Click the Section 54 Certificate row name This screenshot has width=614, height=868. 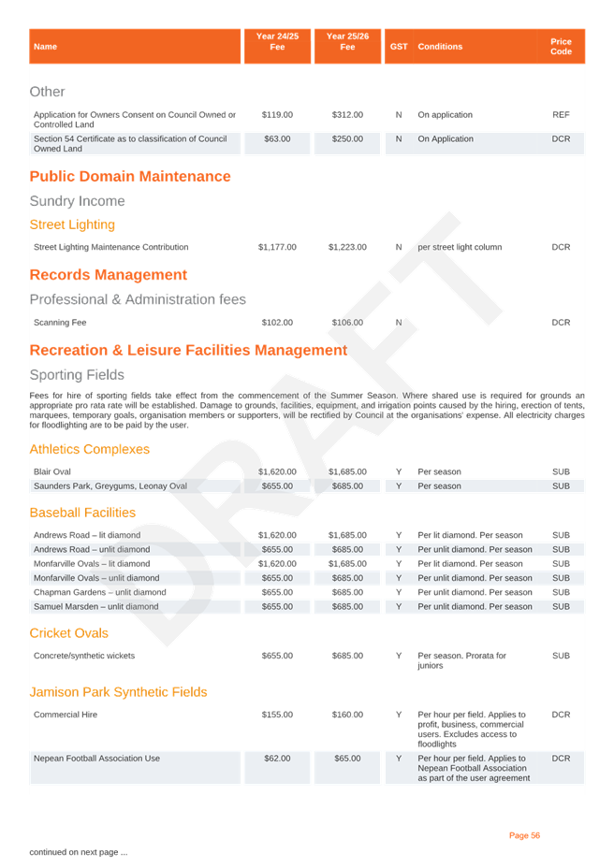[130, 143]
